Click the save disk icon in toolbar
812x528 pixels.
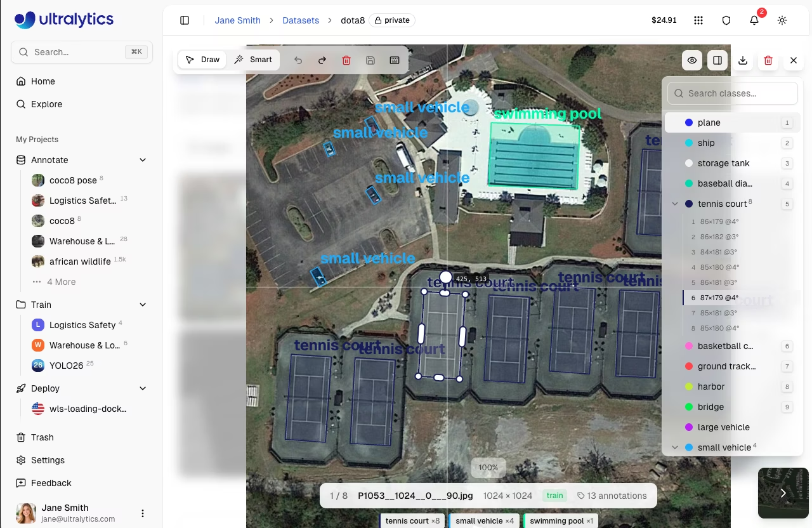click(370, 60)
